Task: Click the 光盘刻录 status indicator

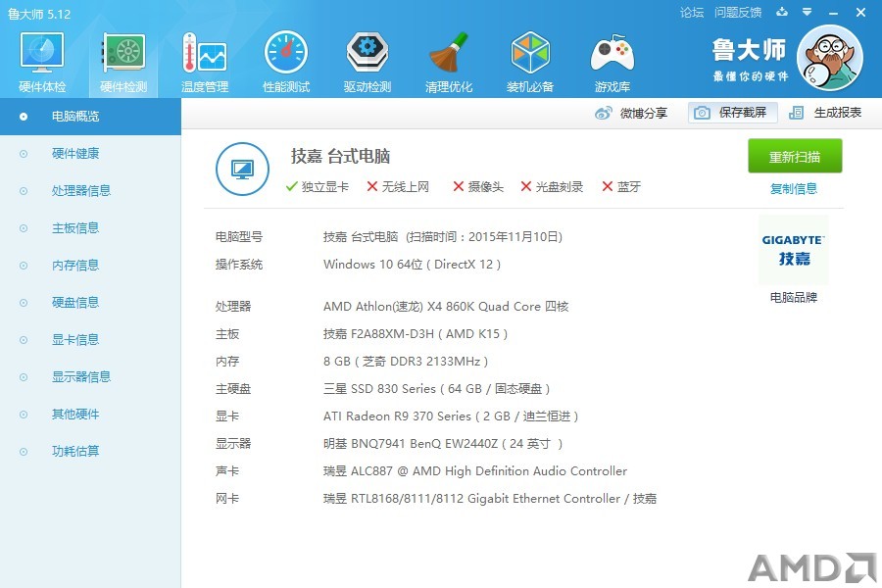Action: [x=552, y=187]
